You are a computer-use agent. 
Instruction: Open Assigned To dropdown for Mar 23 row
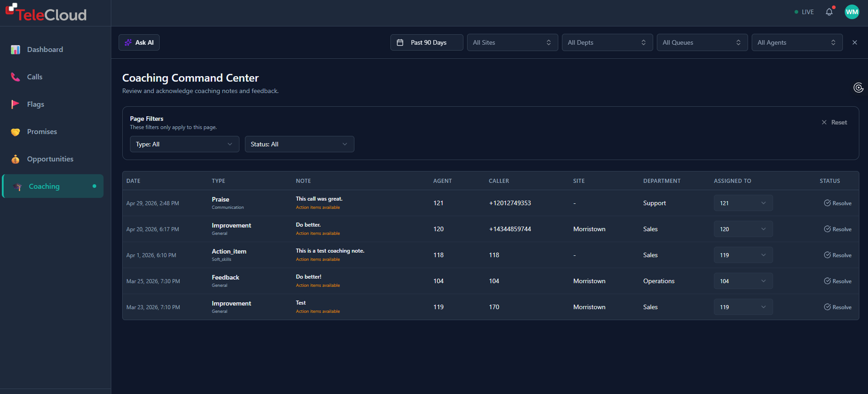click(x=743, y=307)
